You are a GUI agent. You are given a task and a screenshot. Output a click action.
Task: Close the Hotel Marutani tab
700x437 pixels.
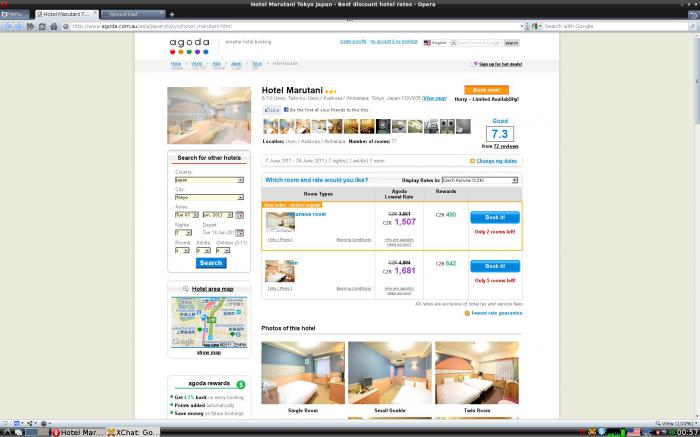(x=95, y=14)
